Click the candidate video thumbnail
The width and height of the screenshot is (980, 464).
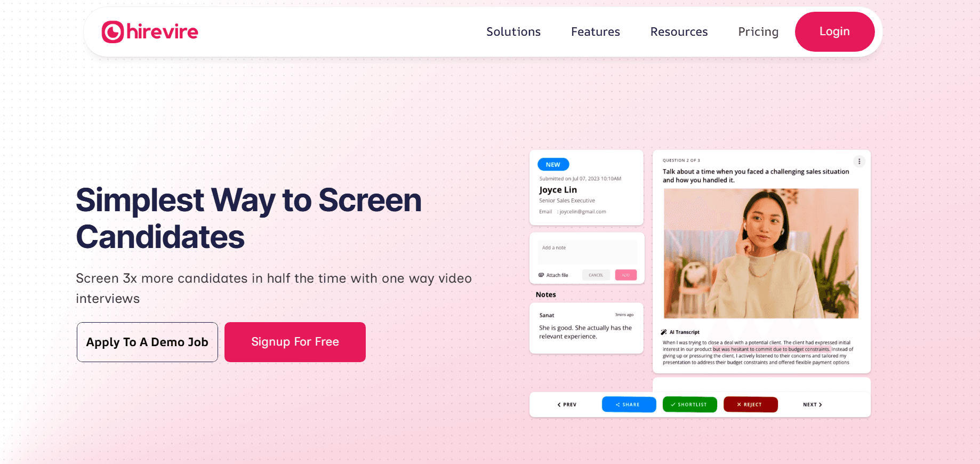click(761, 253)
